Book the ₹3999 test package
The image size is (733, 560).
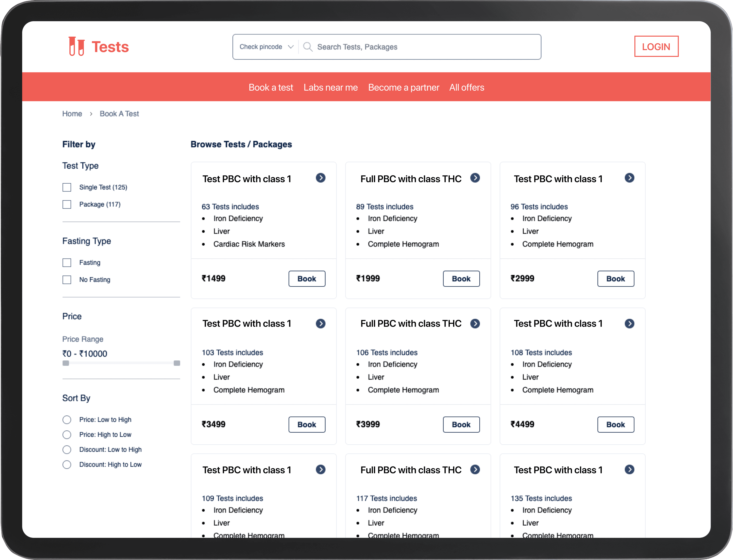point(461,425)
